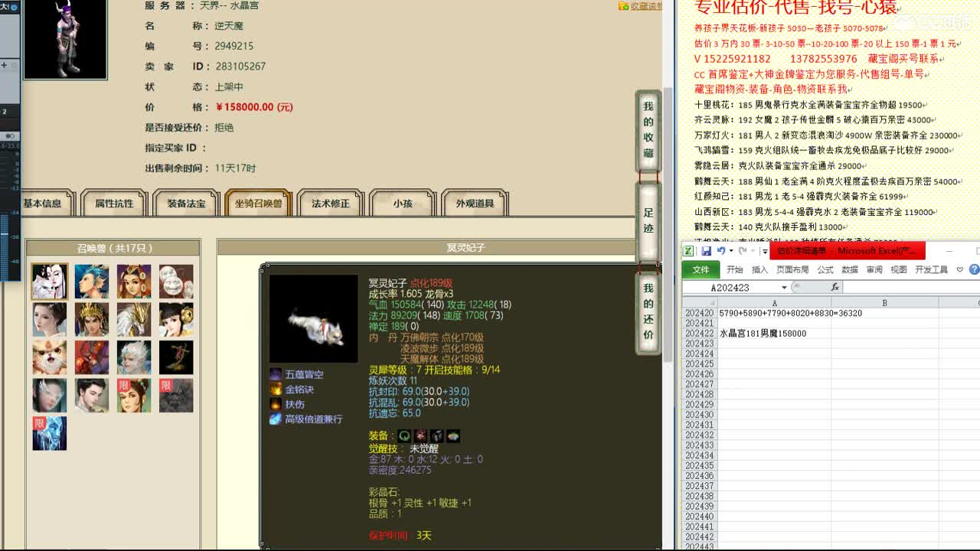Switch to the 法术修正 tab
This screenshot has height=551, width=980.
pos(330,204)
